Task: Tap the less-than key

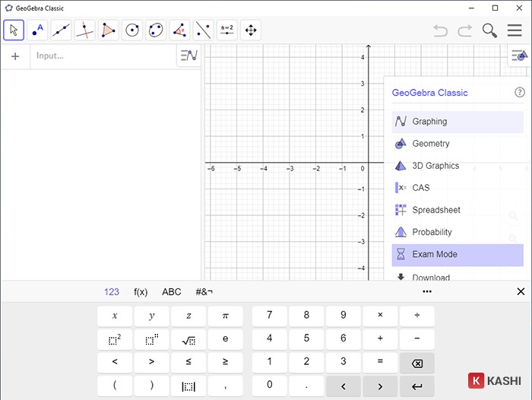Action: pos(115,362)
